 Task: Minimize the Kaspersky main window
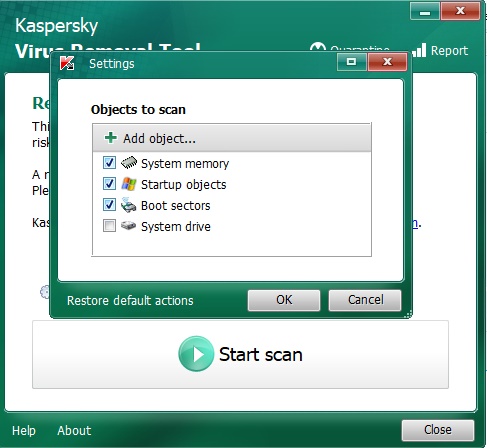425,11
